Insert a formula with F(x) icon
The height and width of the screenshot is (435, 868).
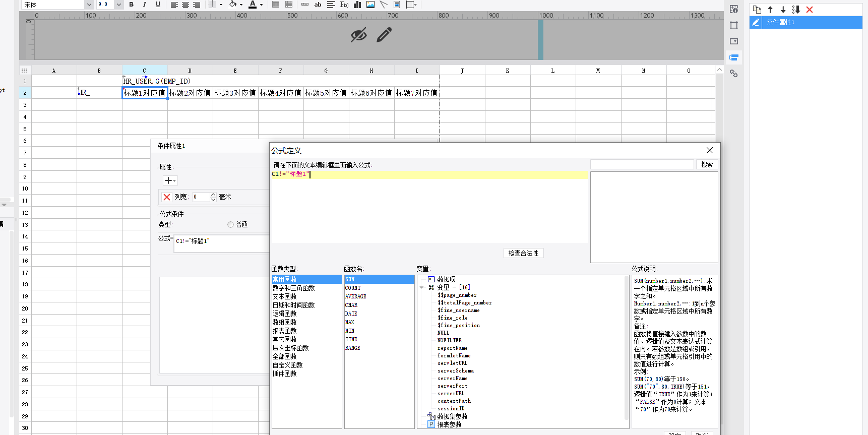click(344, 5)
